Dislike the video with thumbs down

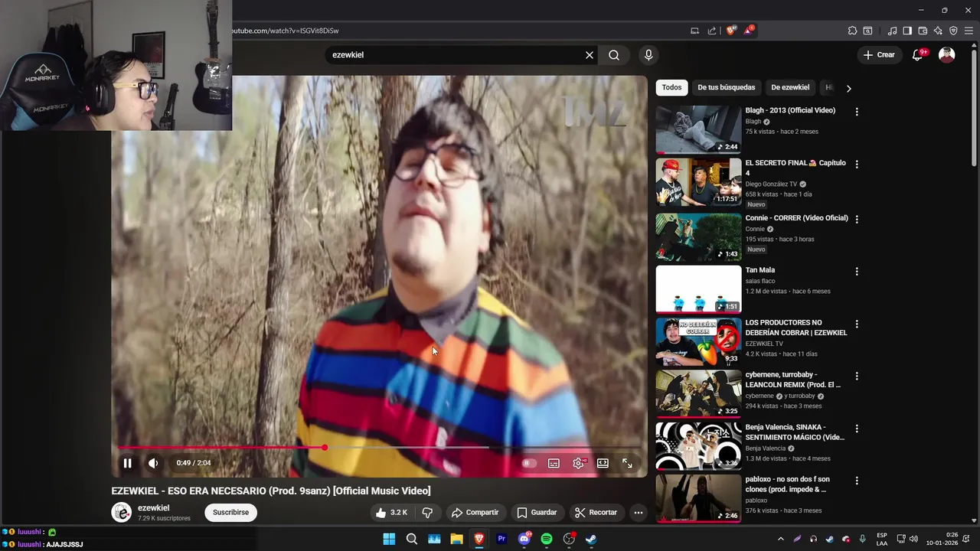point(428,513)
